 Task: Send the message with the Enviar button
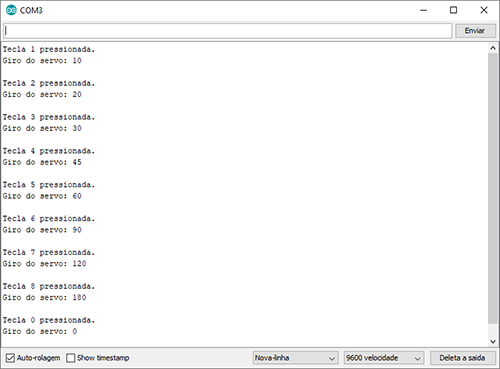point(475,31)
